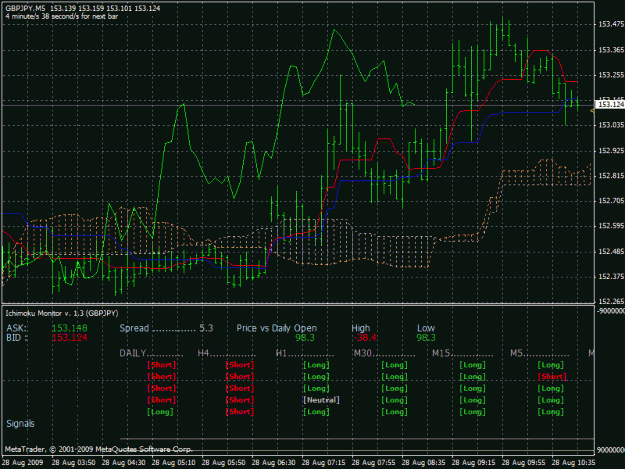Click the 98.3 value under Low
Screen dimensions: 625x469
pyautogui.click(x=426, y=338)
